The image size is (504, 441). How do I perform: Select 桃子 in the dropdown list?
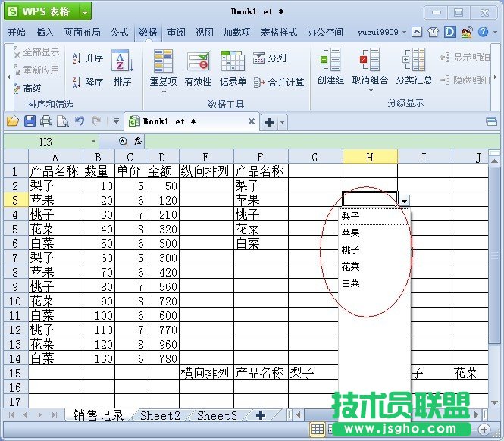(374, 249)
